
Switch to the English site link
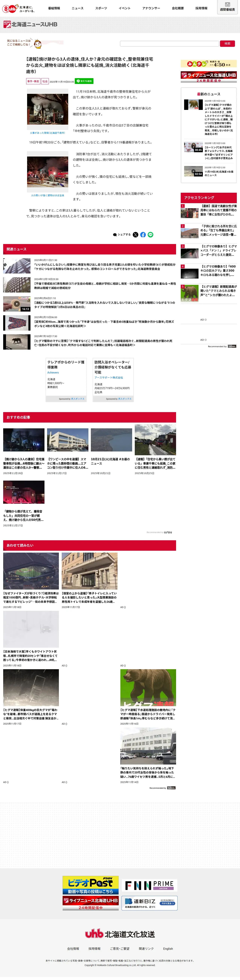click(168, 948)
